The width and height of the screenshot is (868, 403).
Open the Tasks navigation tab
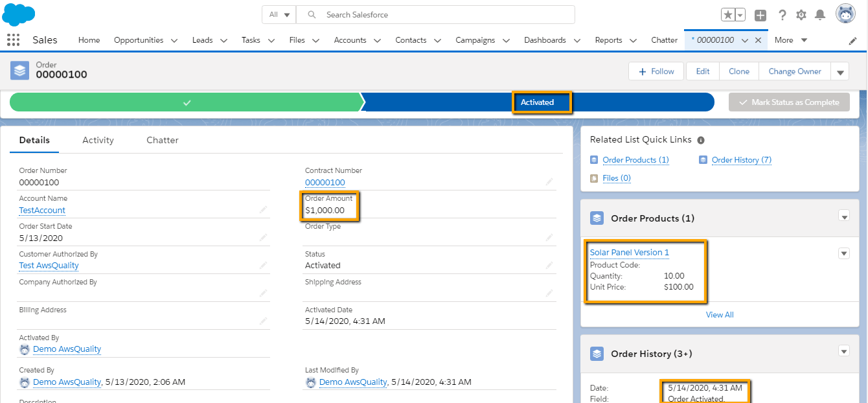click(251, 40)
